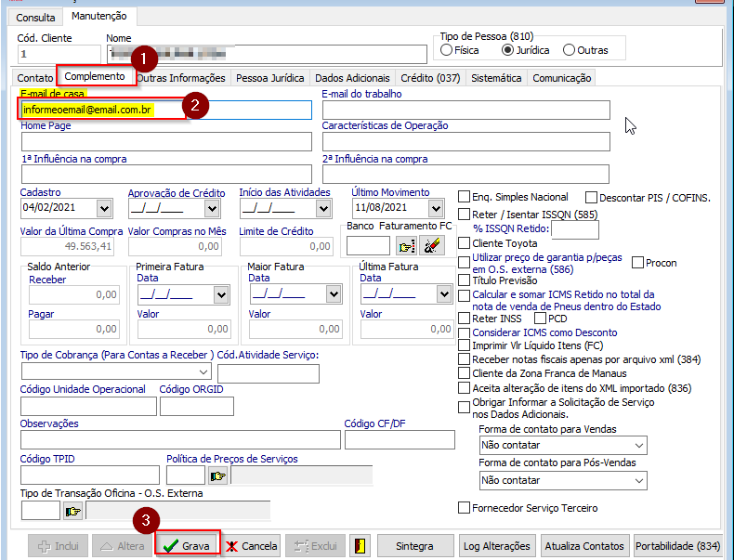Open lookup for Tipo de Transação Oficina
This screenshot has width=734, height=560.
(73, 511)
